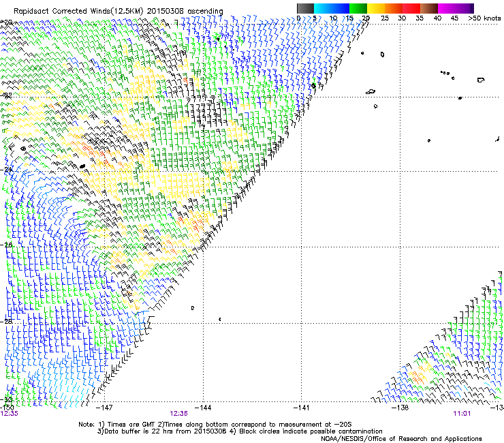Viewport: 504px width, 443px height.
Task: Click the '-26' latitude axis label
Action: pos(7,245)
